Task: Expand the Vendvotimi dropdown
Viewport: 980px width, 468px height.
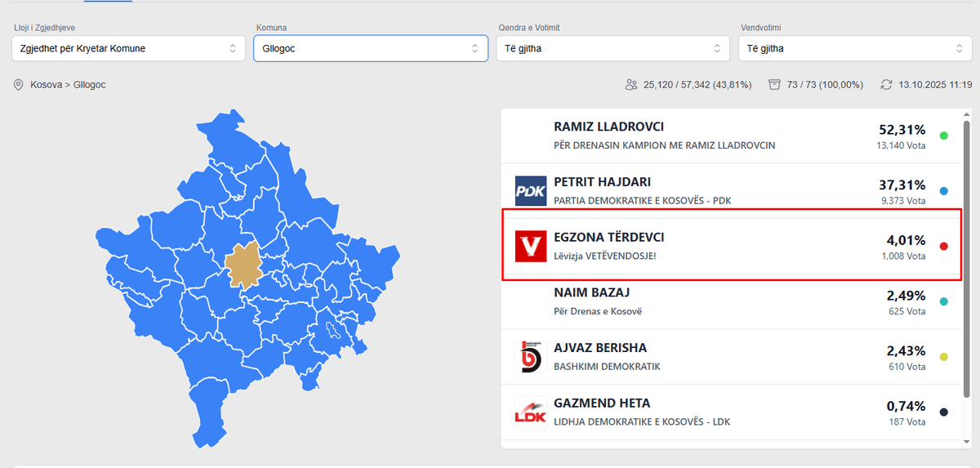Action: 855,49
